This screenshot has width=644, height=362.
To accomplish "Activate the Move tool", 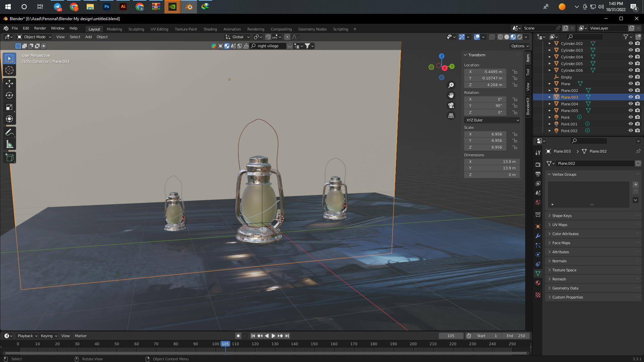I will coord(9,83).
